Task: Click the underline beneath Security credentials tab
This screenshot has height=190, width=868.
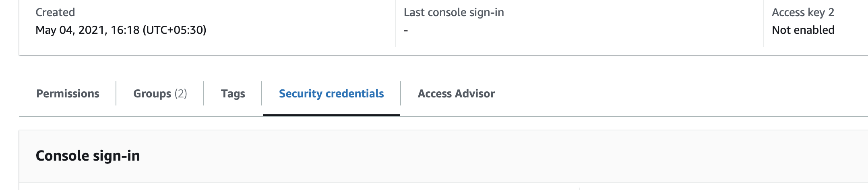Action: tap(331, 115)
